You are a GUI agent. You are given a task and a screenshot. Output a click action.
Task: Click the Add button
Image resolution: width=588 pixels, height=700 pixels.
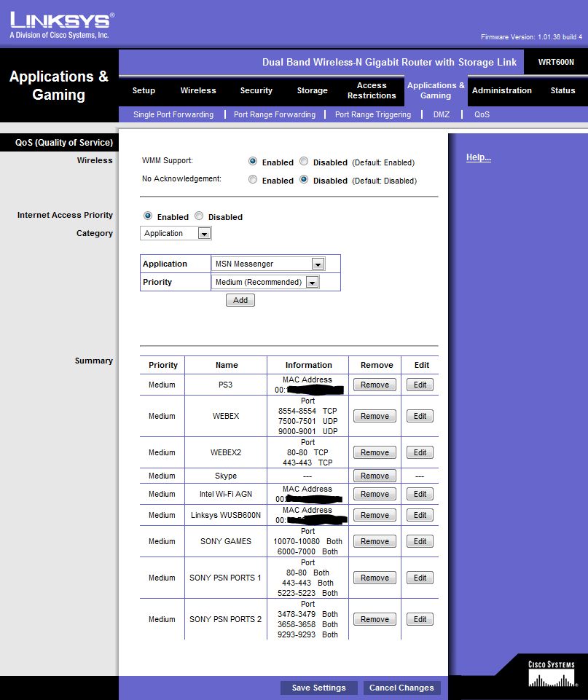point(240,300)
